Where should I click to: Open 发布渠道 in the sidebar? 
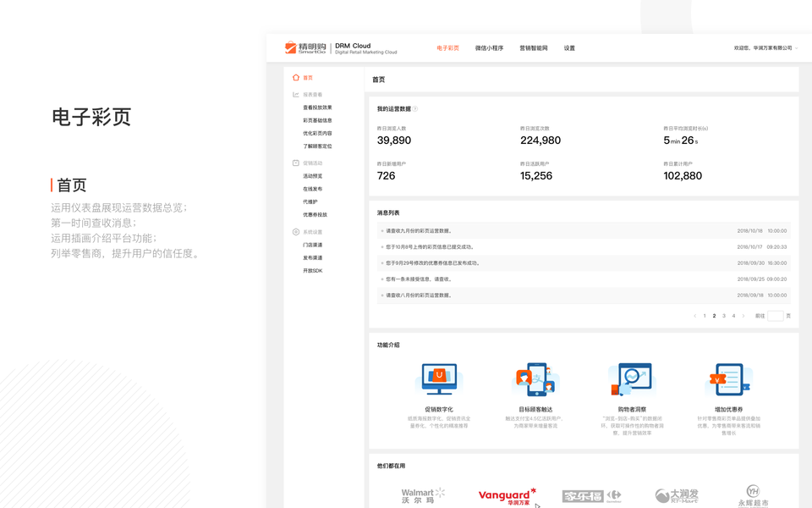(312, 257)
